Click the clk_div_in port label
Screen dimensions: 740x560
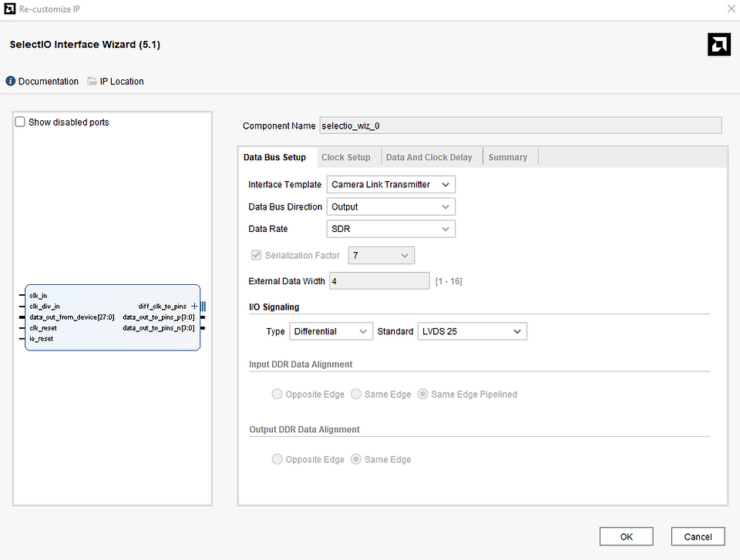(45, 306)
